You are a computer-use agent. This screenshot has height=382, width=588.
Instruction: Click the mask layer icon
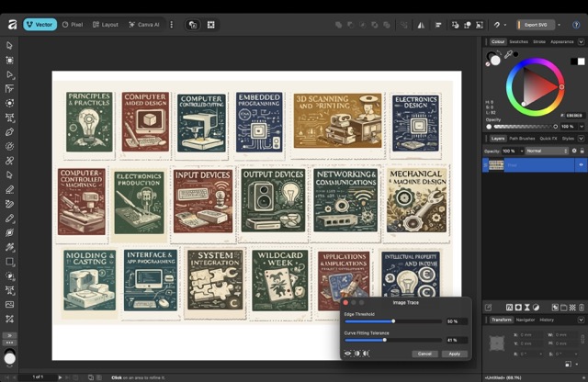[518, 308]
